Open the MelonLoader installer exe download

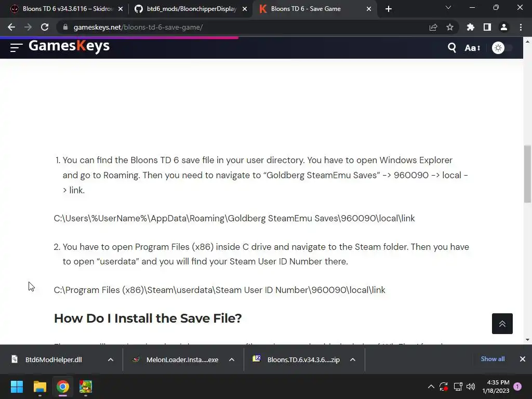click(x=182, y=360)
